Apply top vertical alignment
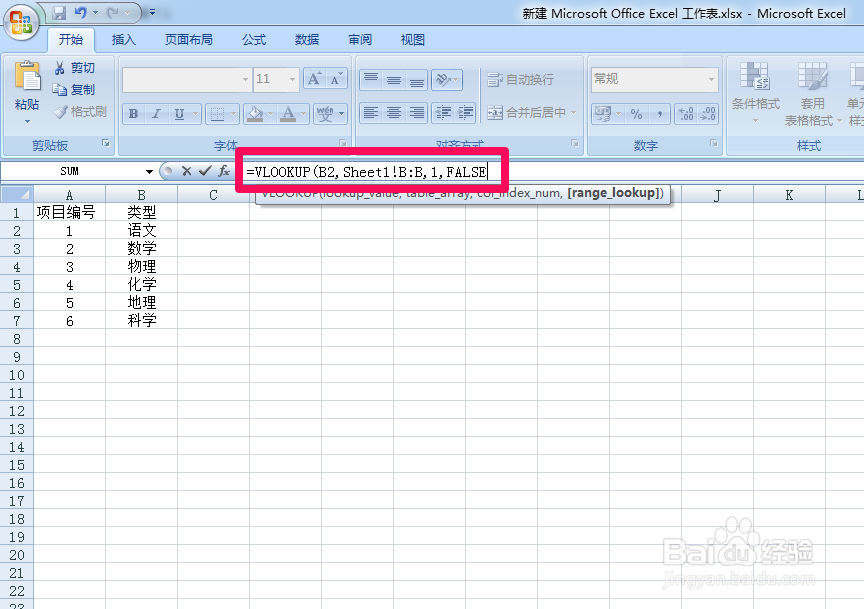Image resolution: width=864 pixels, height=609 pixels. click(371, 80)
